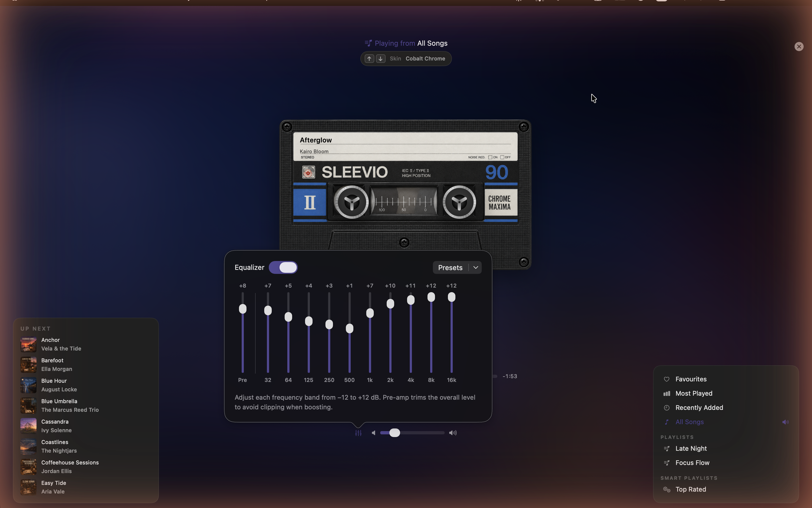The width and height of the screenshot is (812, 508).
Task: Click the Recently Added clock icon
Action: [x=666, y=408]
